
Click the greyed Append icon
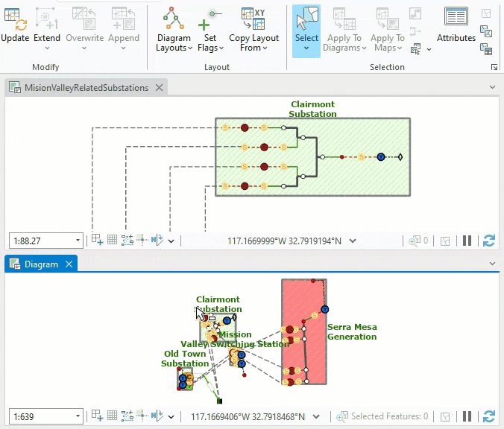124,19
